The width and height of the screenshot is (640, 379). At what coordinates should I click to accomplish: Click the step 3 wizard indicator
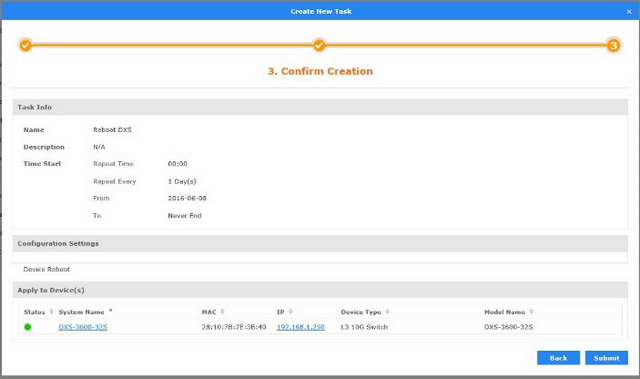click(613, 45)
